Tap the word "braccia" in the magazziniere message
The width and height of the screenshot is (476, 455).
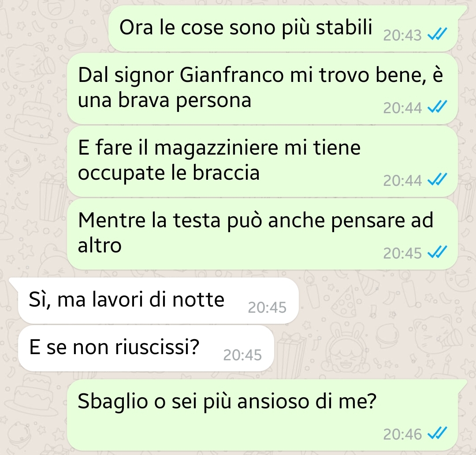(226, 173)
